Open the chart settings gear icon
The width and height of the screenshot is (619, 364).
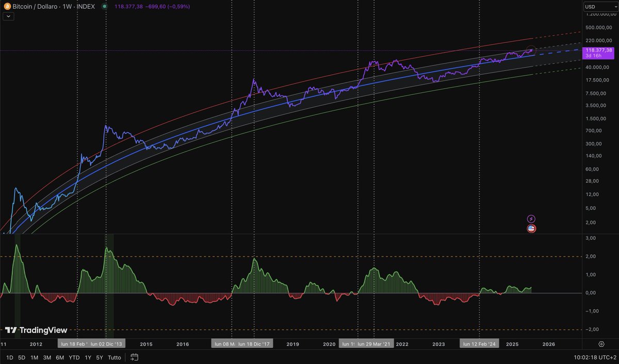[601, 343]
